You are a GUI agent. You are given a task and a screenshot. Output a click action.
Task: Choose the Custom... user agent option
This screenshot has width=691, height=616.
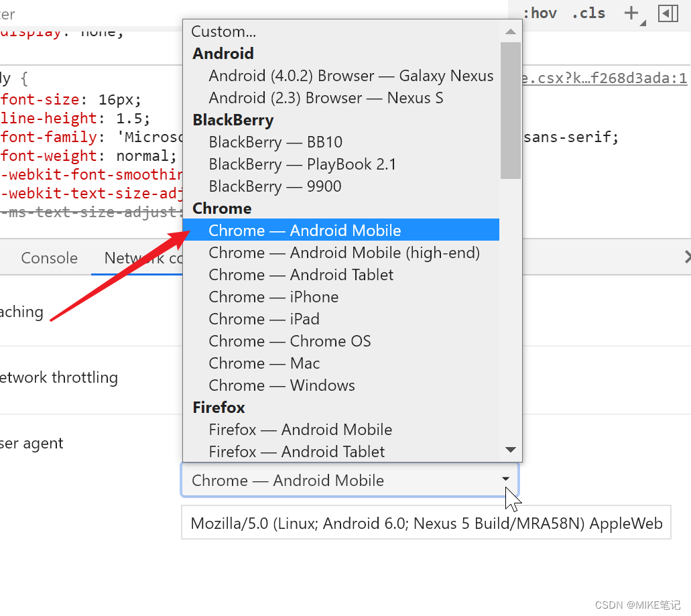tap(341, 32)
